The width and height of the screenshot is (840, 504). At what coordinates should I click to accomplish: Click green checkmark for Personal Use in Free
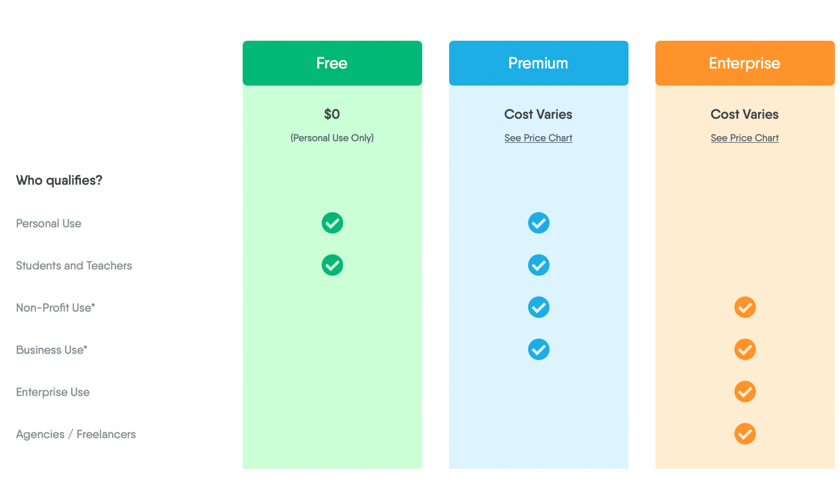click(332, 223)
